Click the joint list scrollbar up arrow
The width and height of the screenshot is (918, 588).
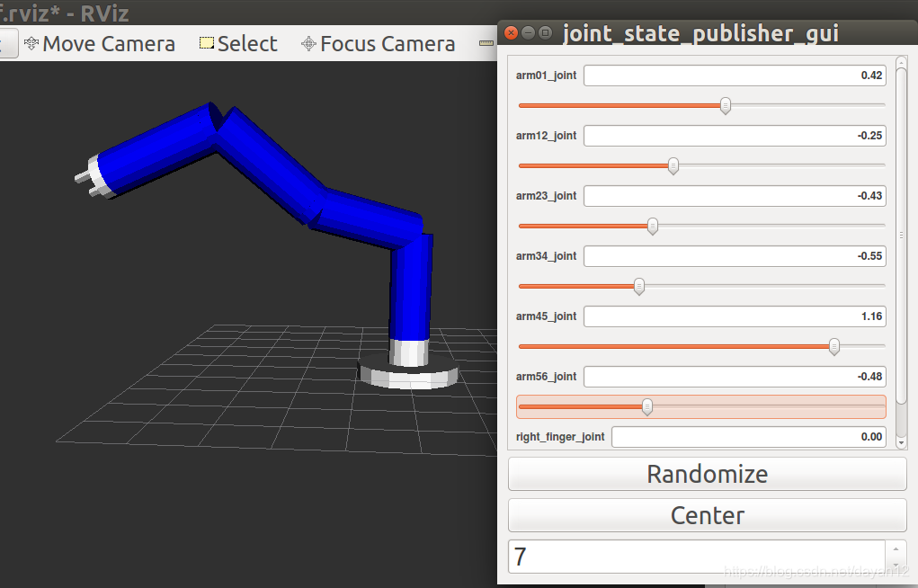click(x=901, y=61)
